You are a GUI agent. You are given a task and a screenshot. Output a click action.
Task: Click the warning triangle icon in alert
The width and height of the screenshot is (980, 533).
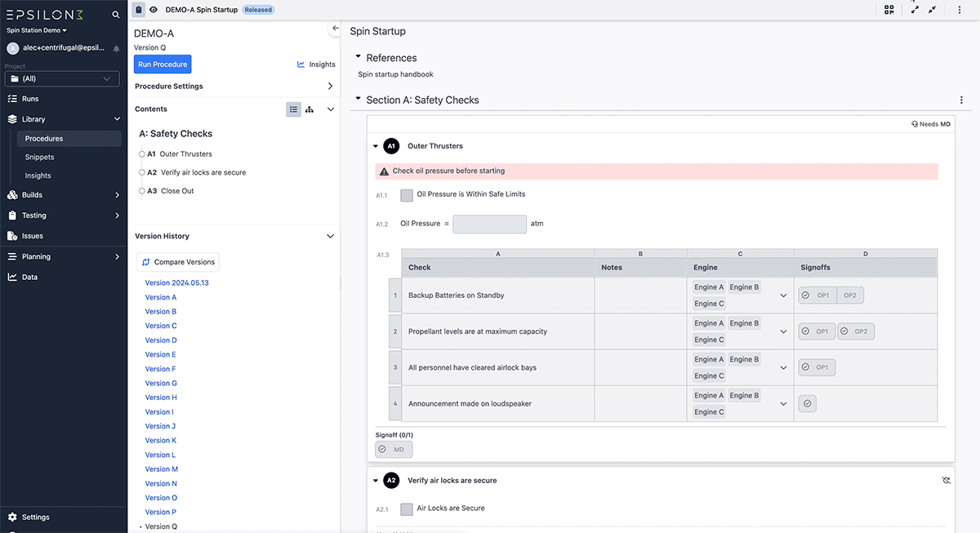pos(384,171)
